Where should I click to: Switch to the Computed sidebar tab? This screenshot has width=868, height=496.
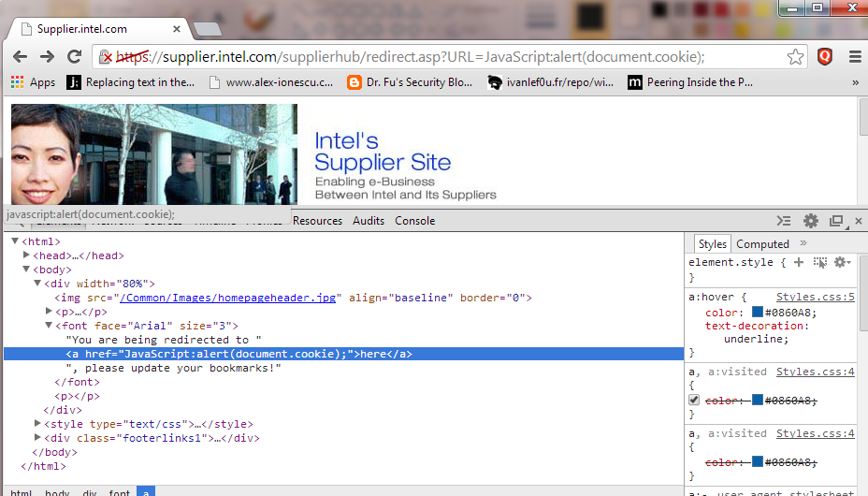762,244
